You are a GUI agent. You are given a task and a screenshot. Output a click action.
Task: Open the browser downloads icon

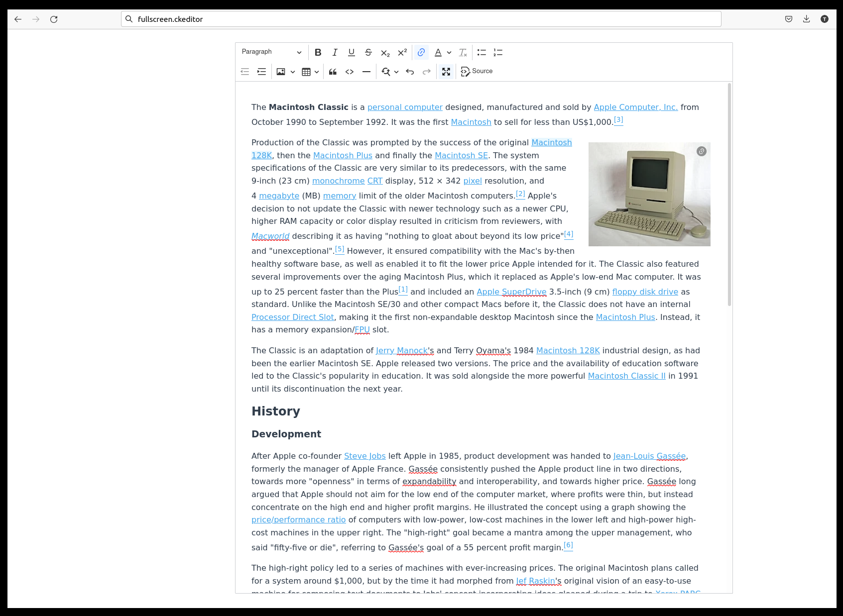807,19
